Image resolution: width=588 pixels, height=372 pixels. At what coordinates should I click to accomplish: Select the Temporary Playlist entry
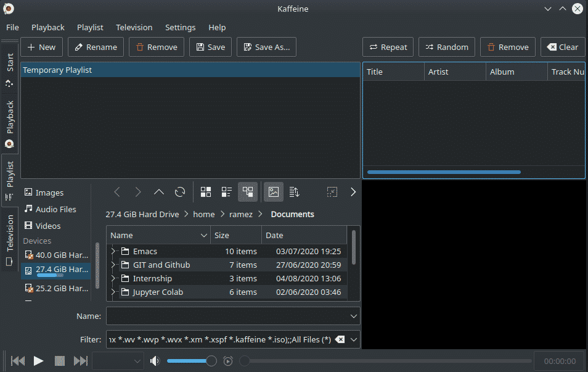pos(190,70)
